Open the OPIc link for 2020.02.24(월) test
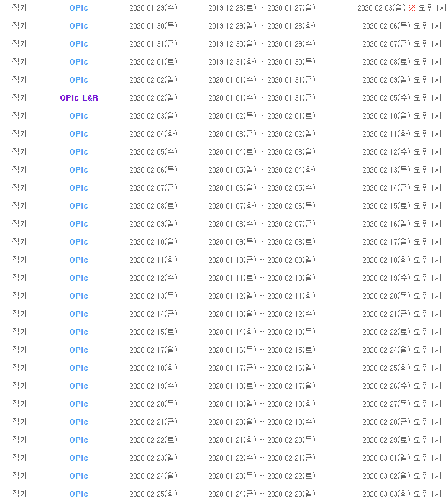The height and width of the screenshot is (501, 448). tap(79, 476)
